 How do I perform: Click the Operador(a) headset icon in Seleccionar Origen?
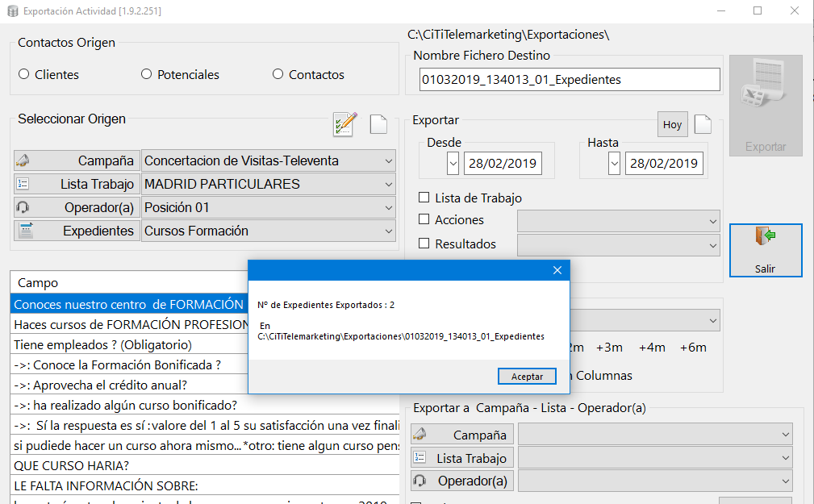click(x=23, y=207)
